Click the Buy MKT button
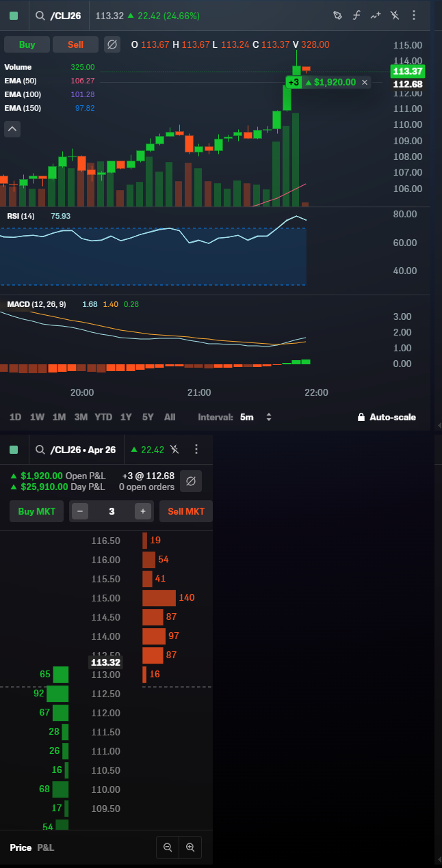 coord(36,511)
